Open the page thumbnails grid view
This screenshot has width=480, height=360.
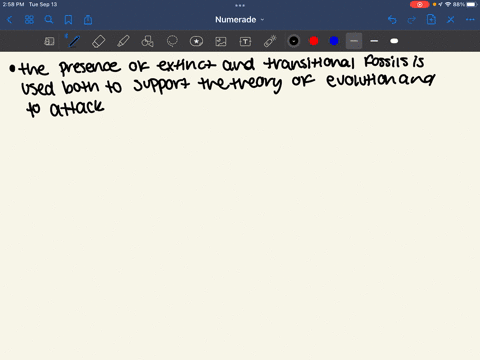pyautogui.click(x=29, y=20)
